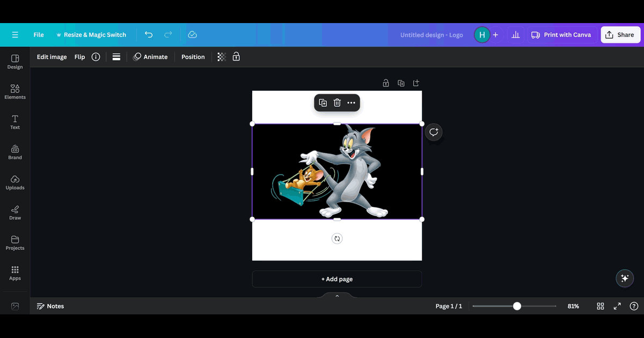Toggle the lock icon in toolbar
Viewport: 644px width, 338px height.
[x=236, y=57]
